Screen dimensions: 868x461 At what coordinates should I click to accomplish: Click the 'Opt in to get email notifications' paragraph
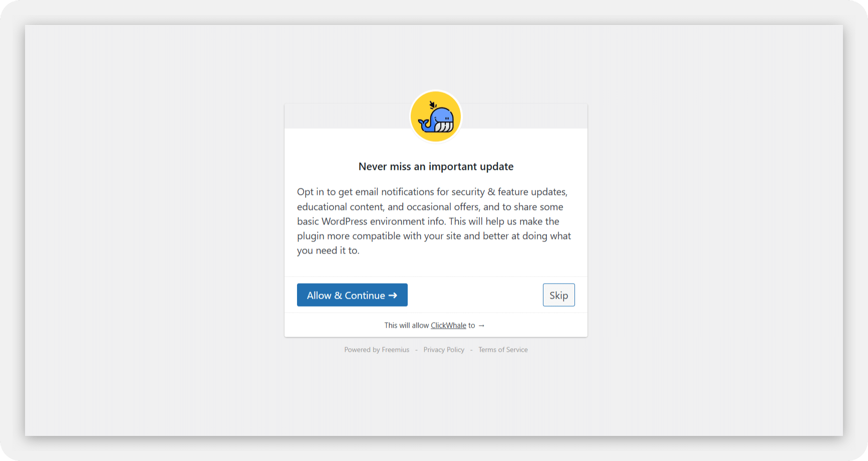point(435,221)
